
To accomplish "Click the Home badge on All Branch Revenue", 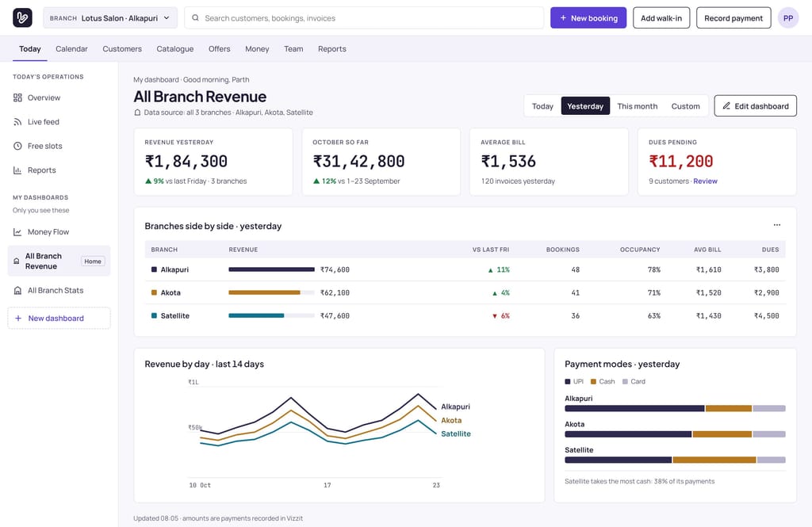I will point(93,262).
